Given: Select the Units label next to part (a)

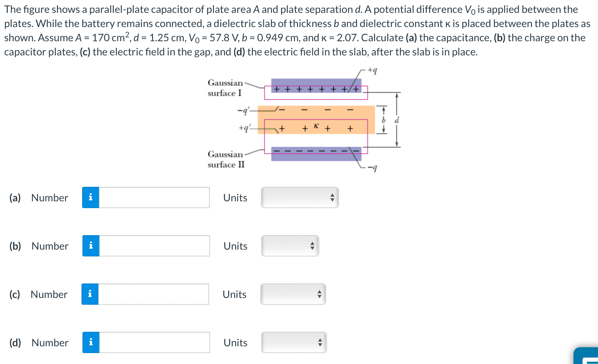Looking at the screenshot, I should [235, 197].
